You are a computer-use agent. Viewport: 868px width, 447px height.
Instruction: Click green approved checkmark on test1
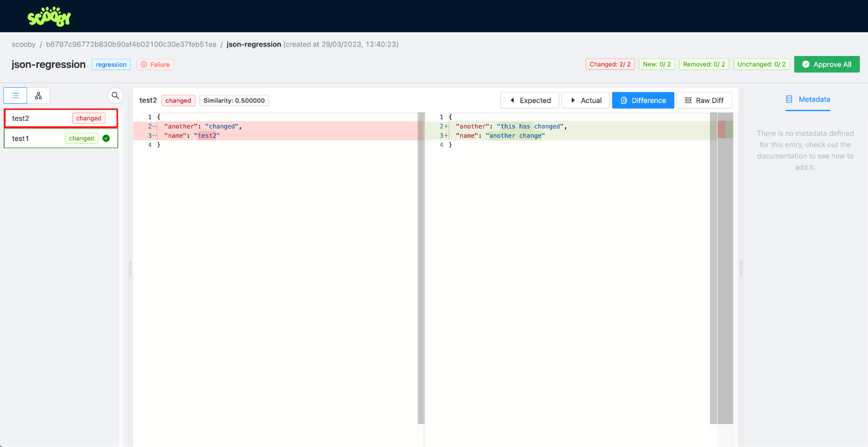pyautogui.click(x=106, y=138)
